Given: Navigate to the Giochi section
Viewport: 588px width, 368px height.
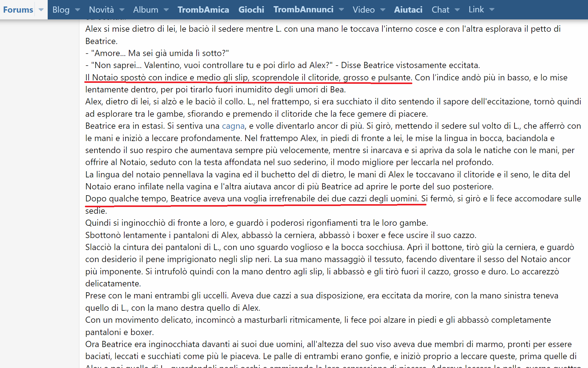Looking at the screenshot, I should (x=251, y=10).
